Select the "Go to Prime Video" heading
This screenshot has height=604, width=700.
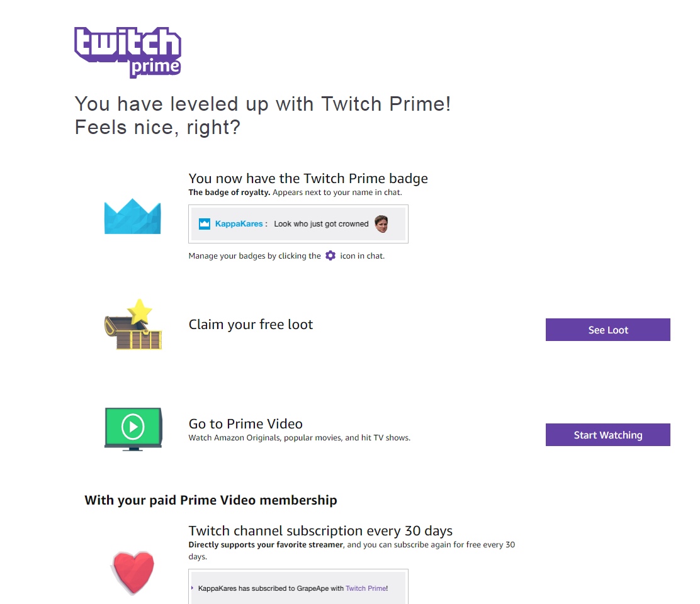[x=246, y=424]
